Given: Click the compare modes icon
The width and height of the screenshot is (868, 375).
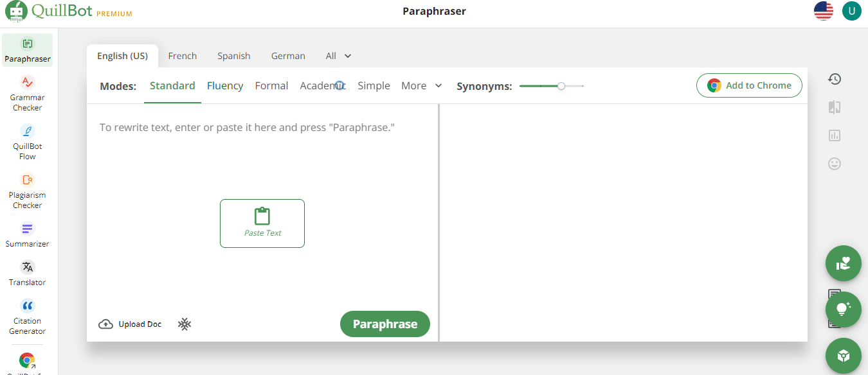Looking at the screenshot, I should coord(835,107).
